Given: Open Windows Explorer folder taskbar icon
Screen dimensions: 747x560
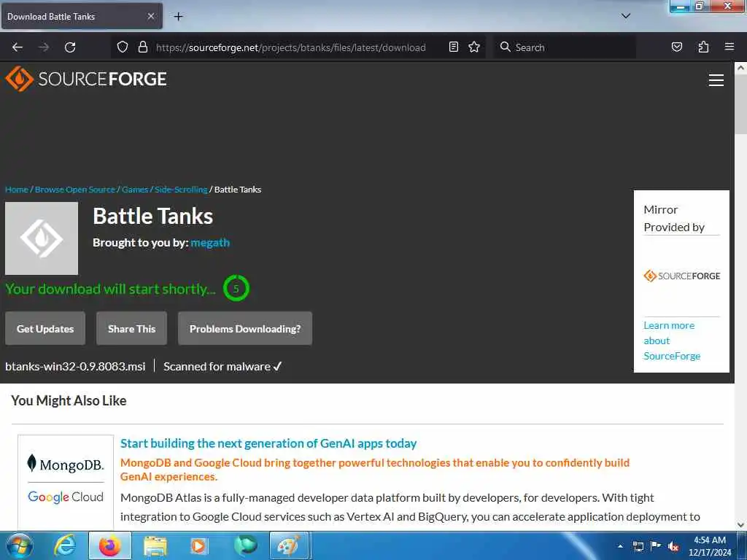Looking at the screenshot, I should coord(155,546).
